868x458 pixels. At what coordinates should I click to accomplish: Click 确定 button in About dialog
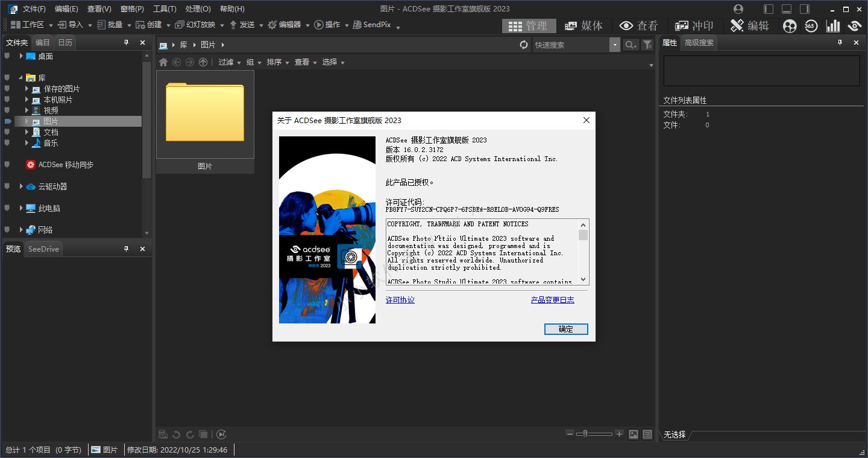click(566, 329)
